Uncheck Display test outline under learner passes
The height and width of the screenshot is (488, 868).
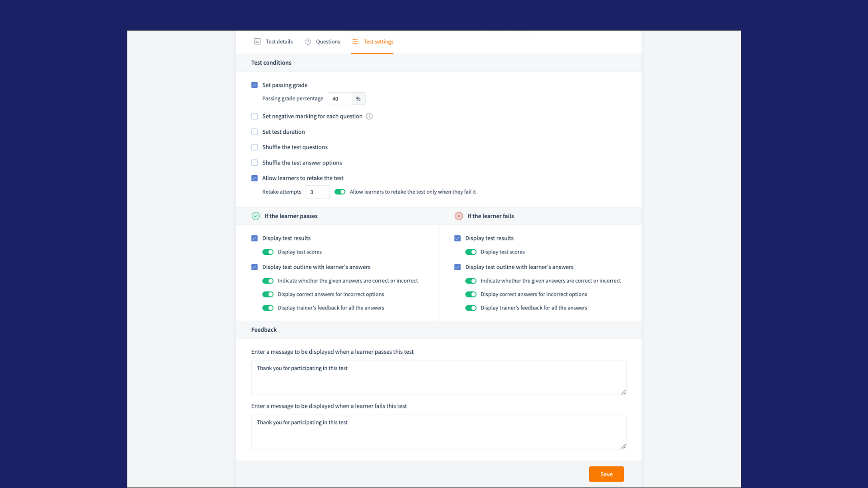pos(255,267)
